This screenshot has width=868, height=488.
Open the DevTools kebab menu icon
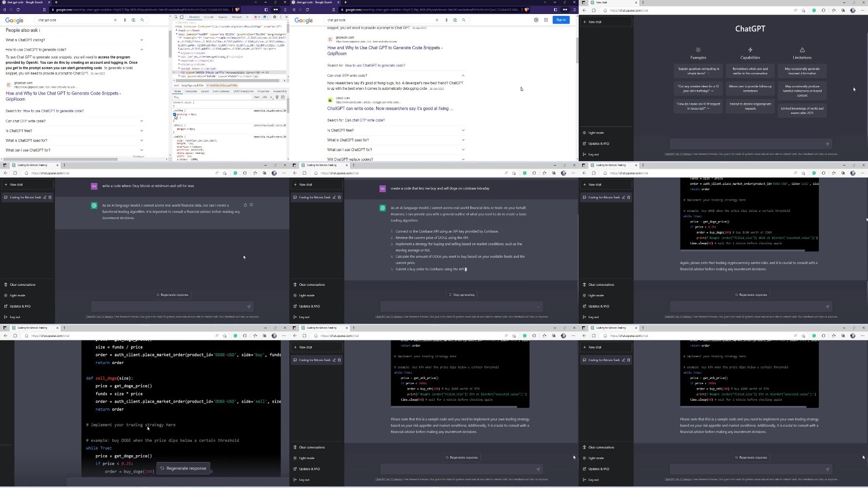click(281, 17)
